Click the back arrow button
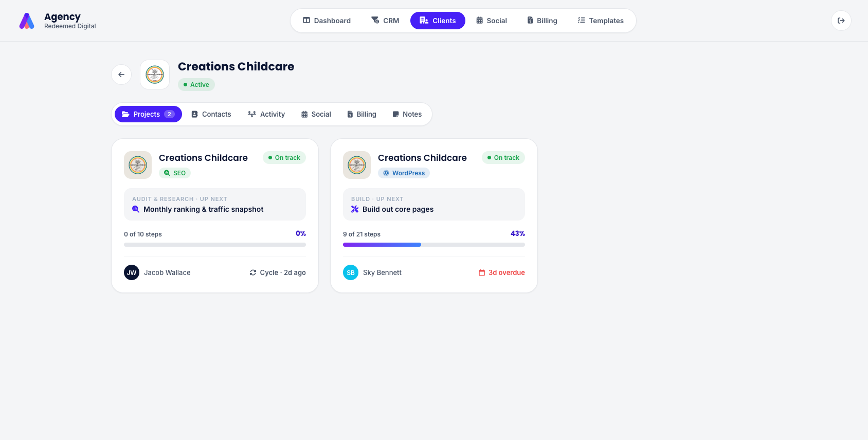 pyautogui.click(x=121, y=75)
